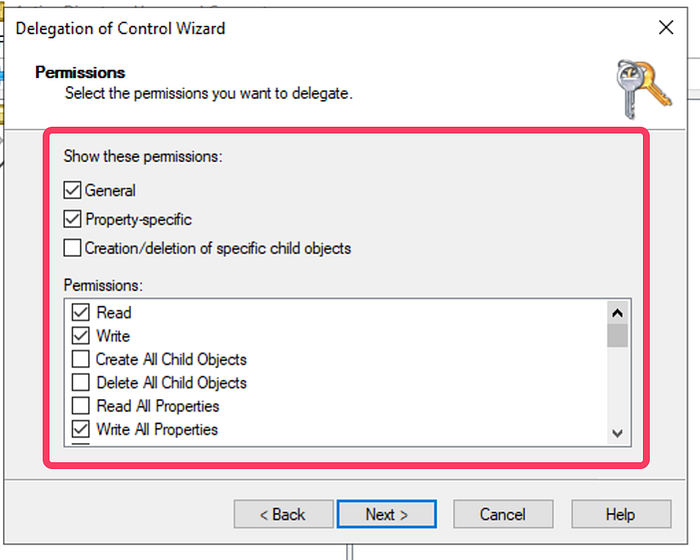The image size is (700, 560).
Task: Uncheck the Read permission
Action: (80, 312)
